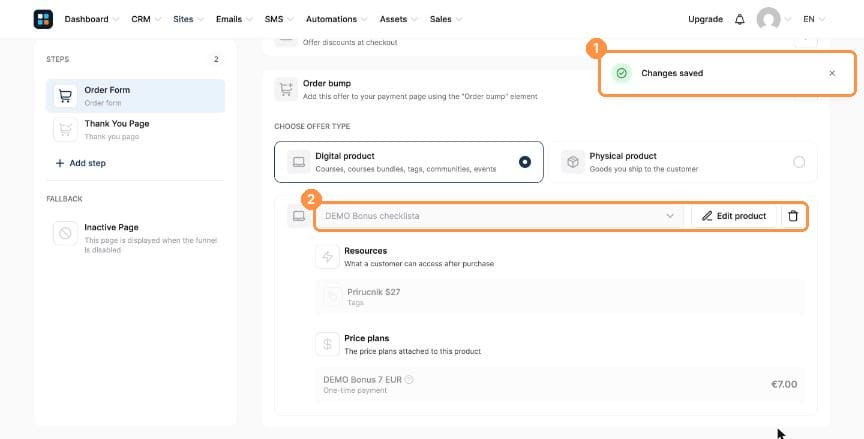This screenshot has width=864, height=439.
Task: Click the Thank You Page cart icon
Action: click(x=65, y=129)
